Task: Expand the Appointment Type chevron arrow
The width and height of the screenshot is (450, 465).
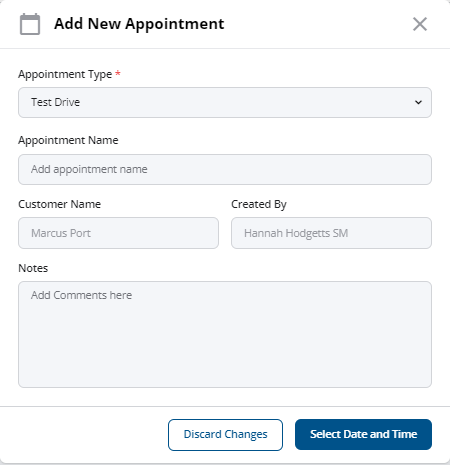Action: [x=418, y=102]
